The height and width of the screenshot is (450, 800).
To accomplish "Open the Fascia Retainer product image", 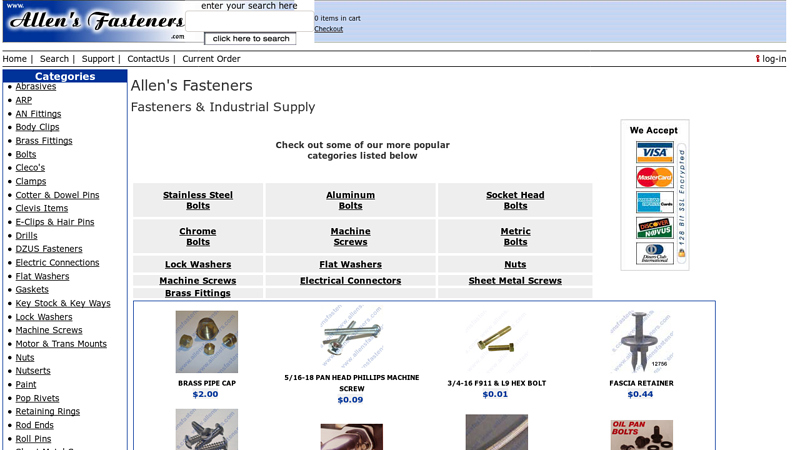I will coord(641,342).
